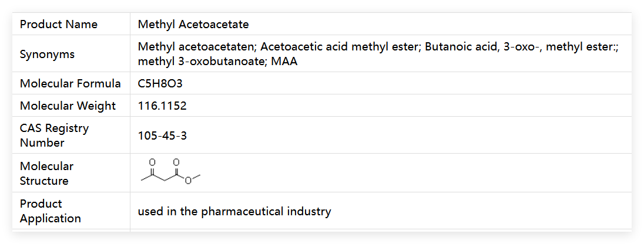Screen dimensions: 644x244
Task: Click the "CAS Registry Number" row label
Action: click(x=54, y=135)
